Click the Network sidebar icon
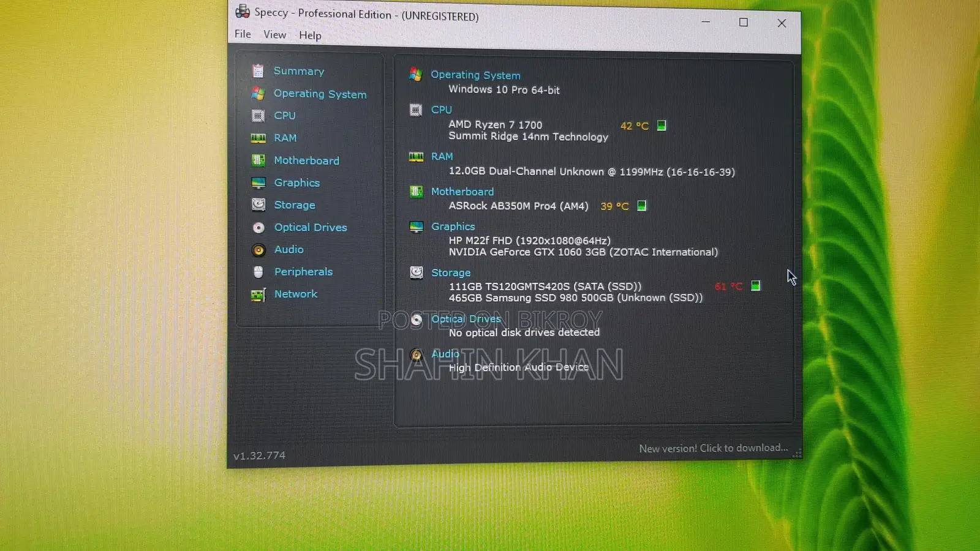 pos(258,294)
